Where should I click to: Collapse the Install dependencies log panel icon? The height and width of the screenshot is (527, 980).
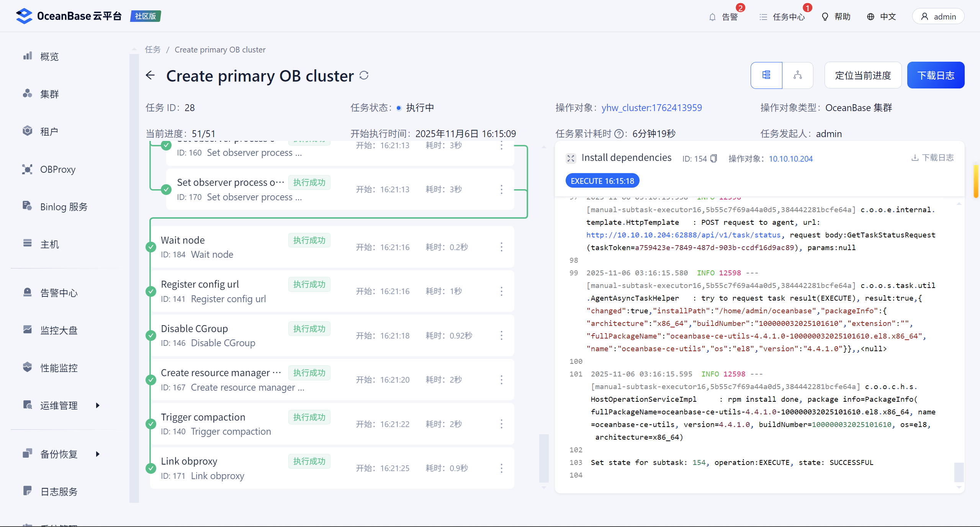click(571, 158)
